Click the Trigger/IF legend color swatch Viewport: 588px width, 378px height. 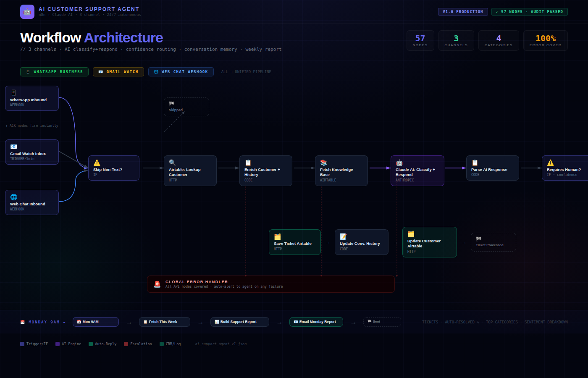click(x=22, y=344)
